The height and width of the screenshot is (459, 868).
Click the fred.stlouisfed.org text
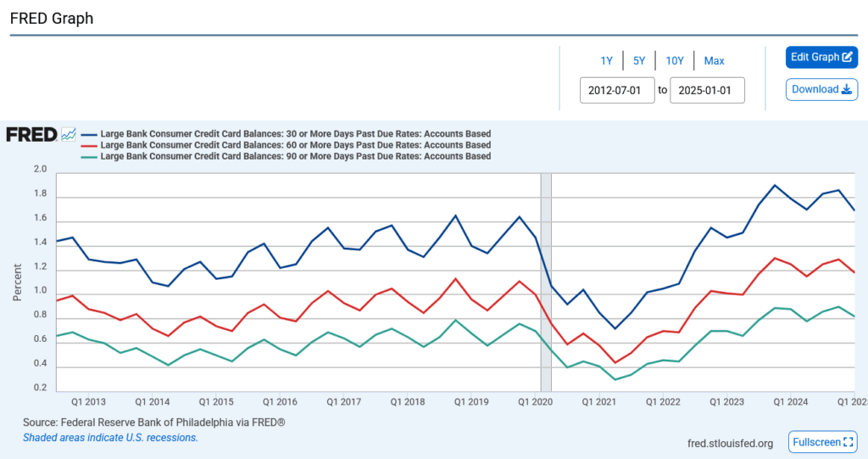730,443
